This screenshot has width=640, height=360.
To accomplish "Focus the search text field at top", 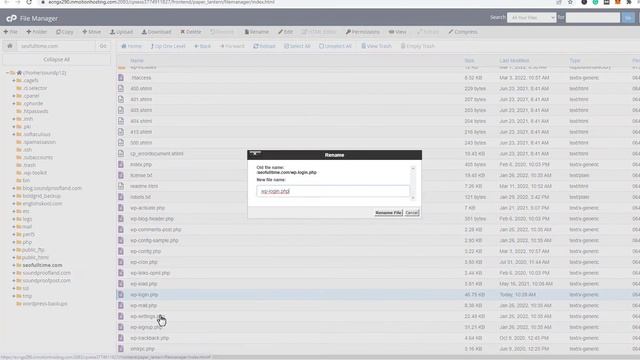I will (593, 18).
